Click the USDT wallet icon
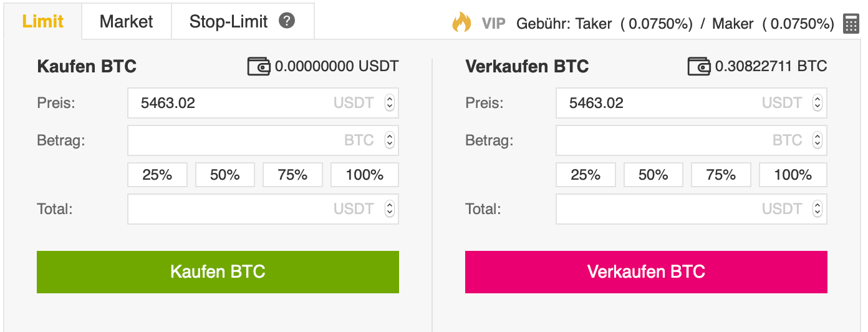Image resolution: width=868 pixels, height=332 pixels. [259, 66]
